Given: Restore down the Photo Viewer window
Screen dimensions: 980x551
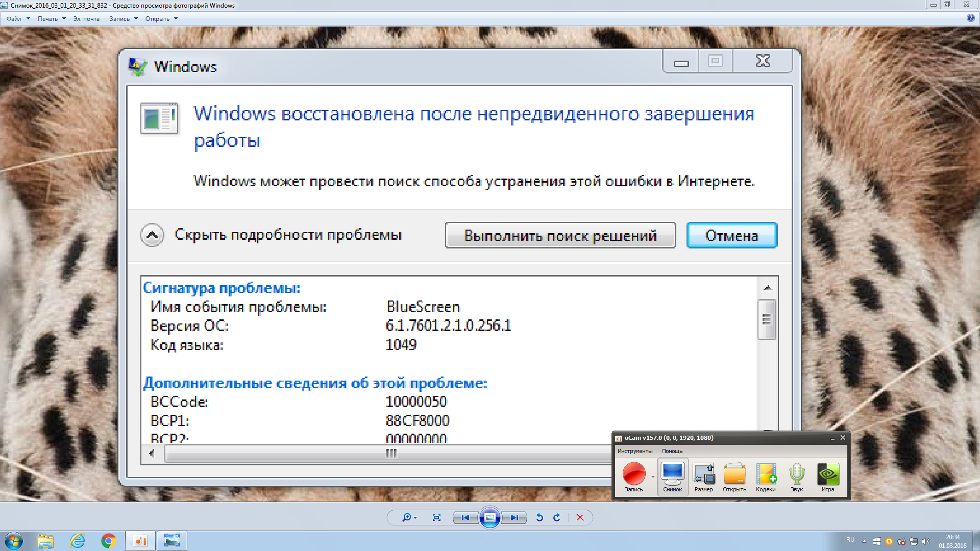Looking at the screenshot, I should (x=947, y=5).
